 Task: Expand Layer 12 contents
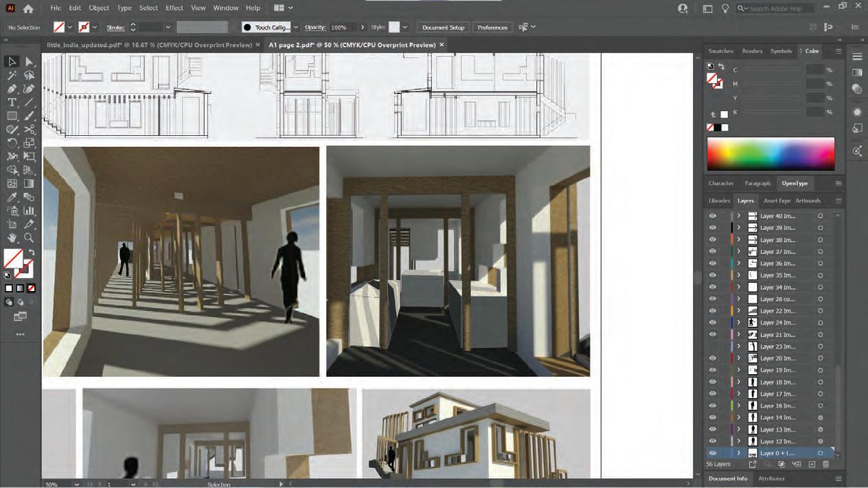tap(739, 441)
